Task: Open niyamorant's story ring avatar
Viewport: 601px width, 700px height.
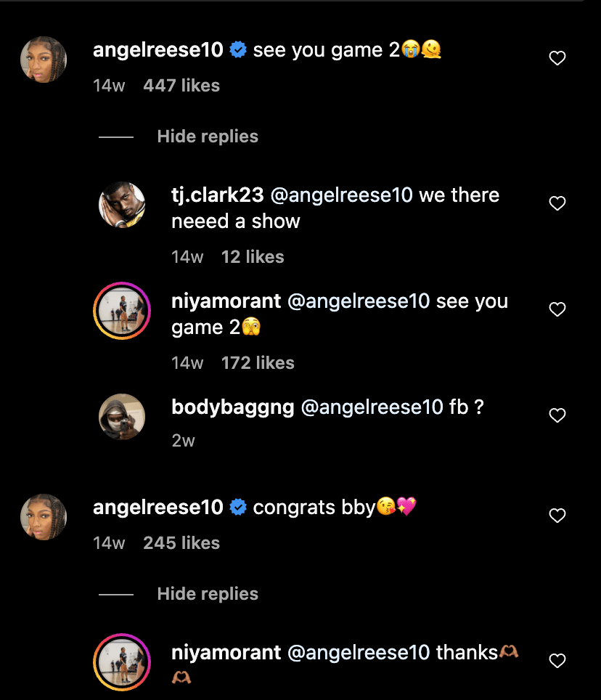Action: pyautogui.click(x=122, y=311)
